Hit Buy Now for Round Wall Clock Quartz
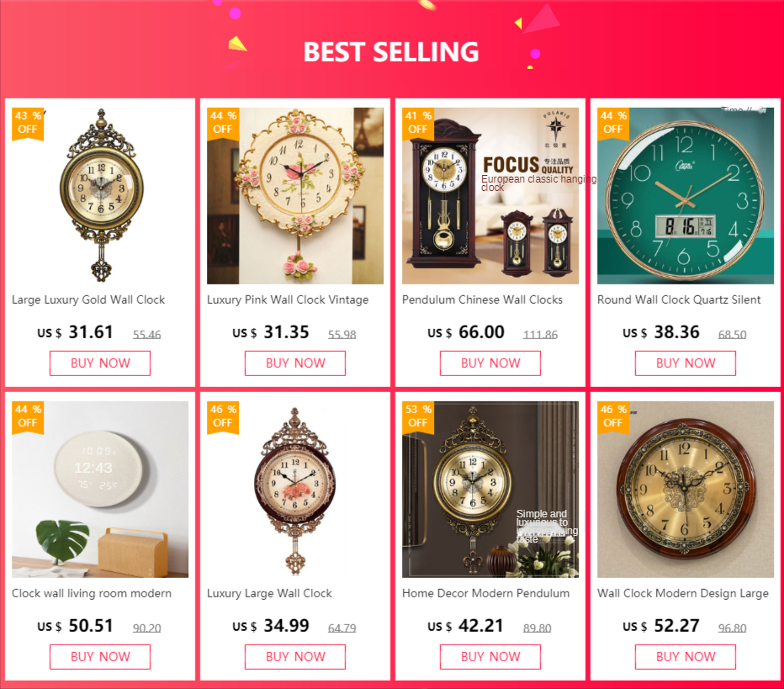 point(686,363)
